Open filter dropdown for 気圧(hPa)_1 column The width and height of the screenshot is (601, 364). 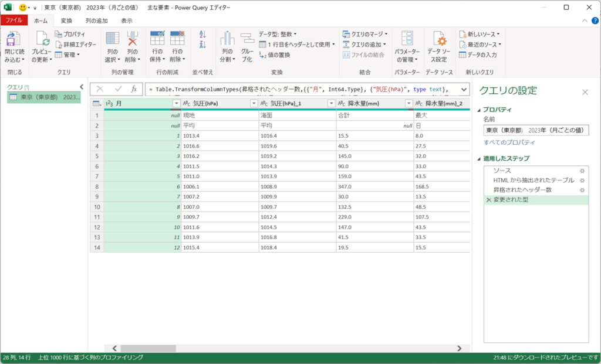[x=331, y=103]
